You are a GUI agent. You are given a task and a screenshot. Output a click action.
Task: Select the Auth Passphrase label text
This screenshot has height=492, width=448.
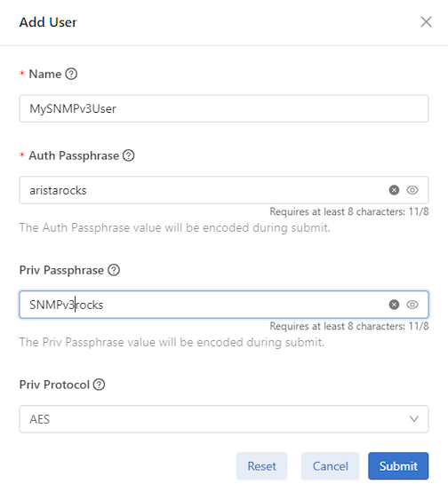(x=74, y=155)
